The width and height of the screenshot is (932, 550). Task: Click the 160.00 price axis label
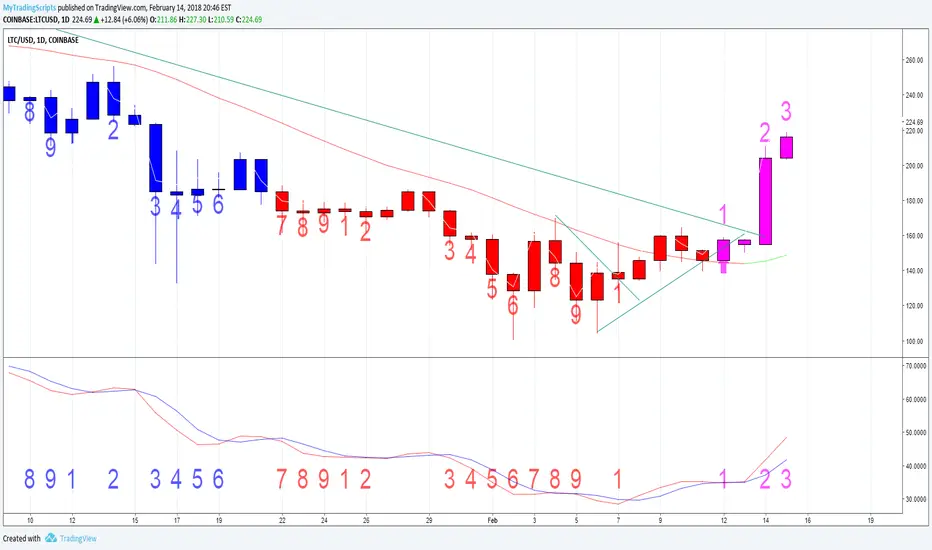(914, 235)
